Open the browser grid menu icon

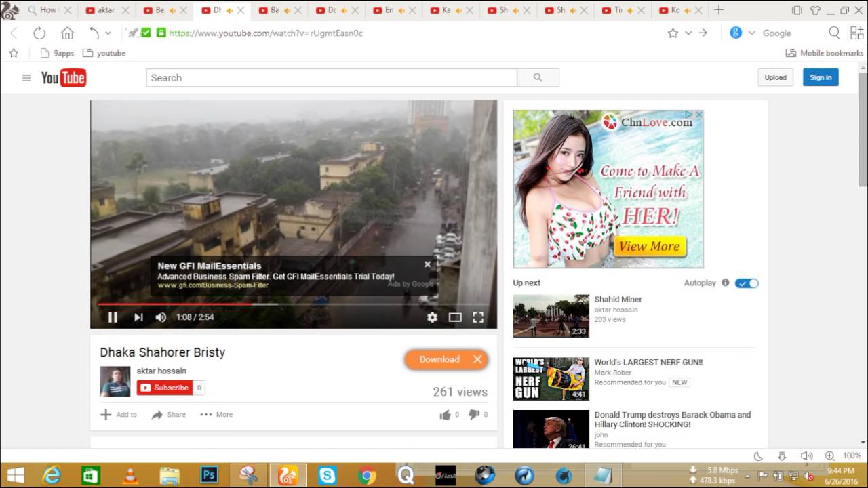(856, 33)
